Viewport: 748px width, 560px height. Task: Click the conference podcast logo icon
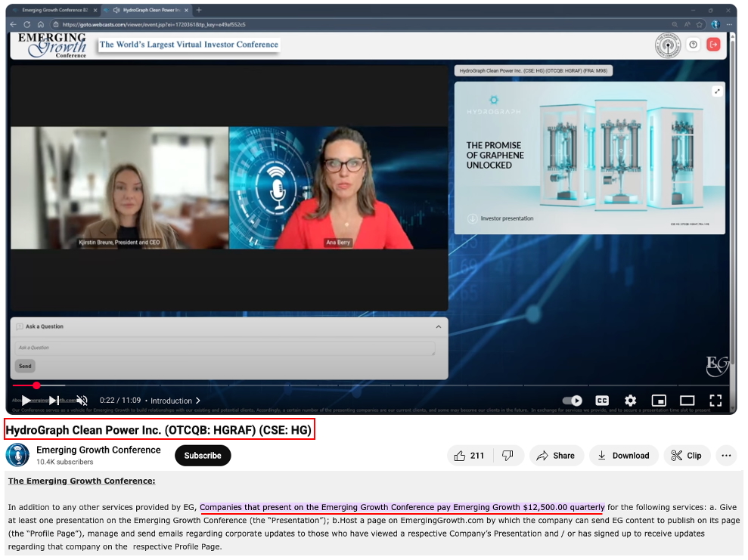click(x=667, y=45)
